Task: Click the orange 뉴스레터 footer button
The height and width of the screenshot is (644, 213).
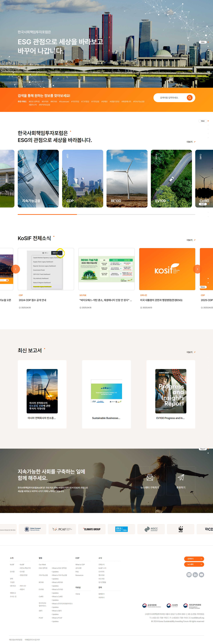Action: (x=194, y=564)
